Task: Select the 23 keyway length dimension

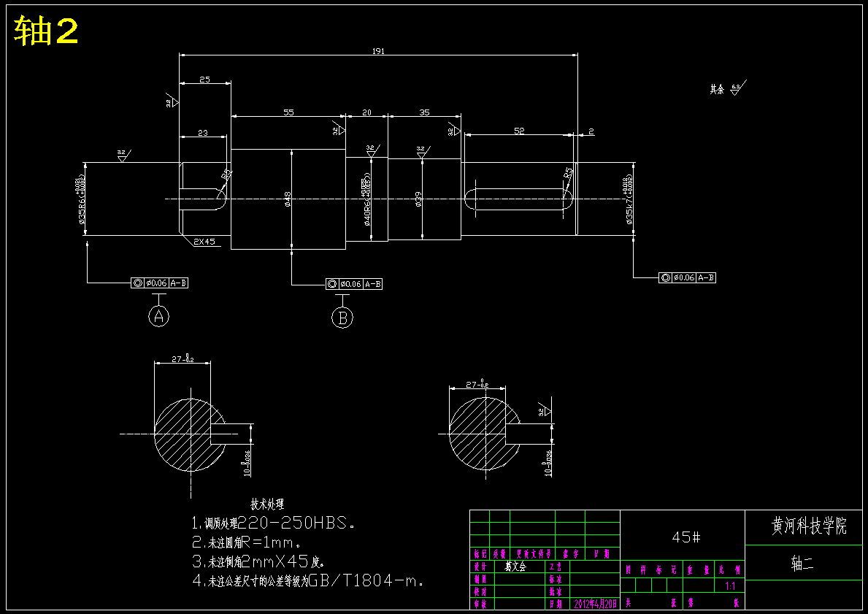Action: 203,133
